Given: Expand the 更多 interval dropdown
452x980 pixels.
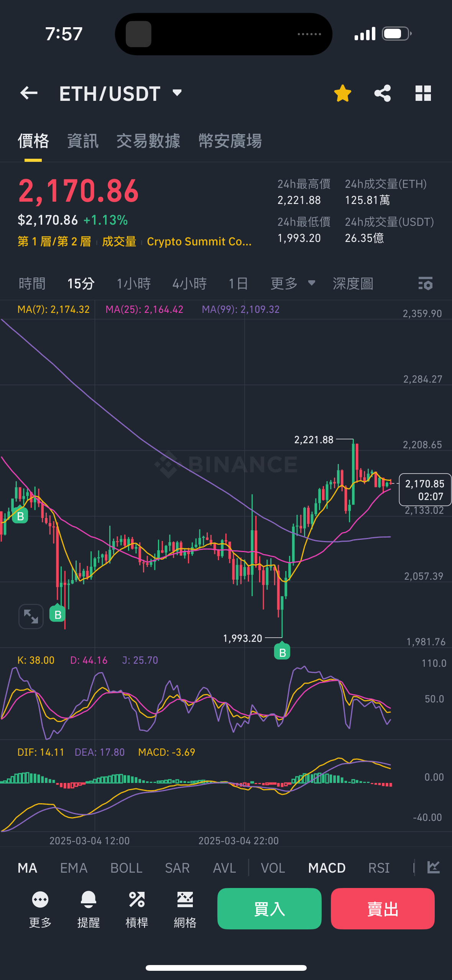Looking at the screenshot, I should 293,284.
